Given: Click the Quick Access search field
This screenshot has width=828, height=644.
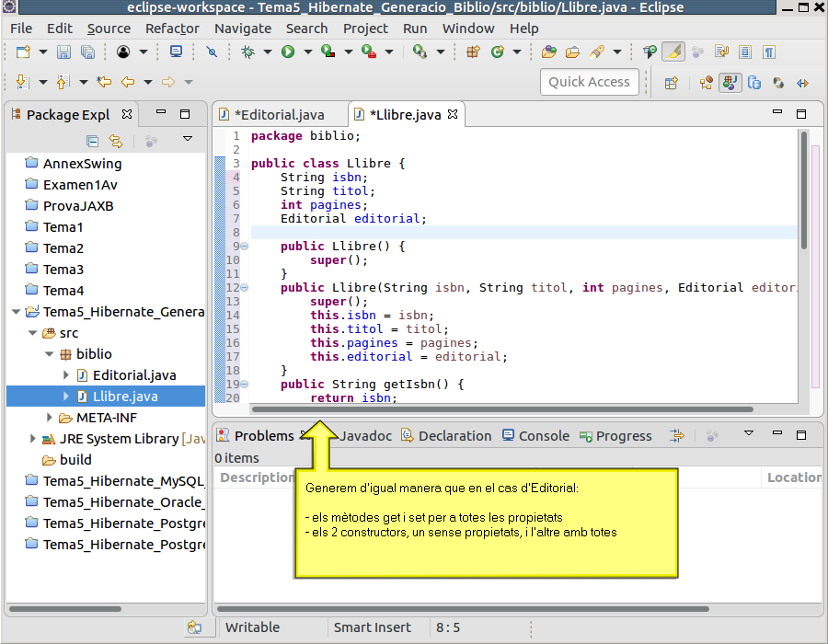Looking at the screenshot, I should coord(589,82).
